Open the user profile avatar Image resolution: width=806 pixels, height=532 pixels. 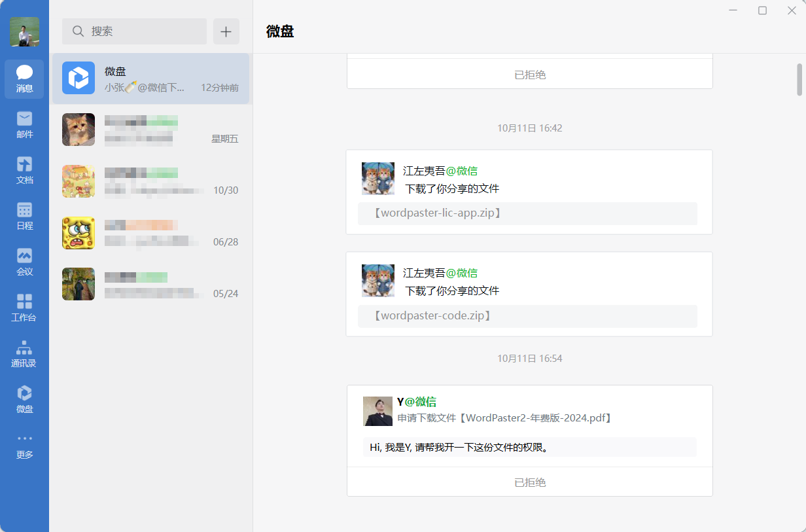[x=24, y=31]
